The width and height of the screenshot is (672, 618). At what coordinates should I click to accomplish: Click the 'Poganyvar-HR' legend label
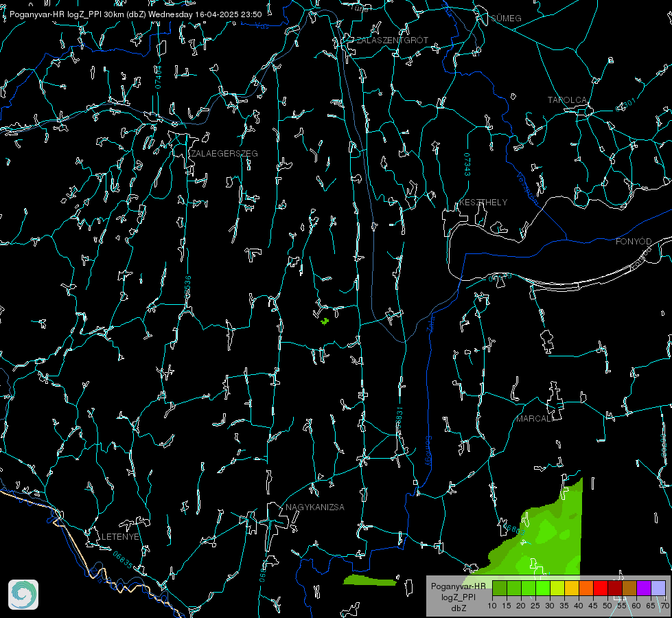[x=458, y=586]
